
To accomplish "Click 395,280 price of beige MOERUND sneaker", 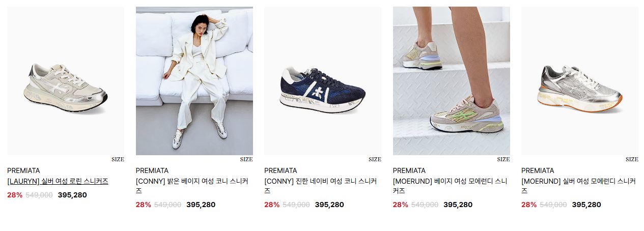I will click(458, 205).
